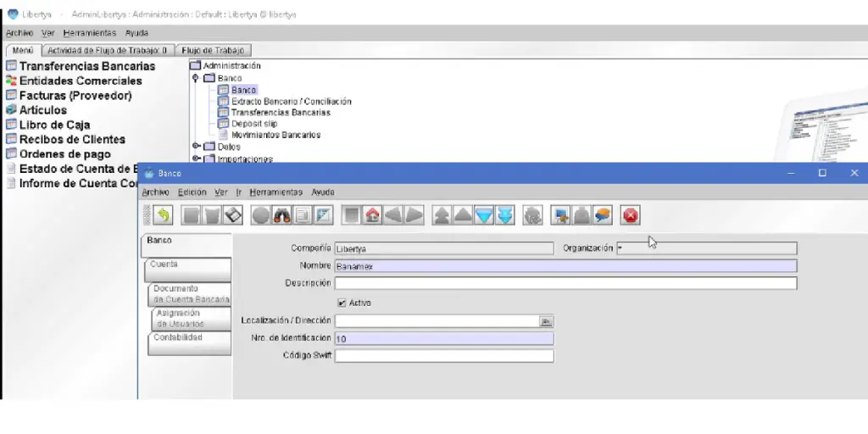Screen dimensions: 868x434
Task: Expand the Datos folder in tree
Action: point(196,147)
